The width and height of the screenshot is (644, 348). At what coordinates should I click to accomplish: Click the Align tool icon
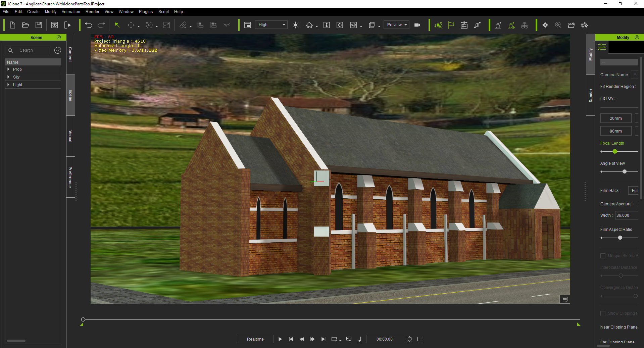tap(200, 25)
